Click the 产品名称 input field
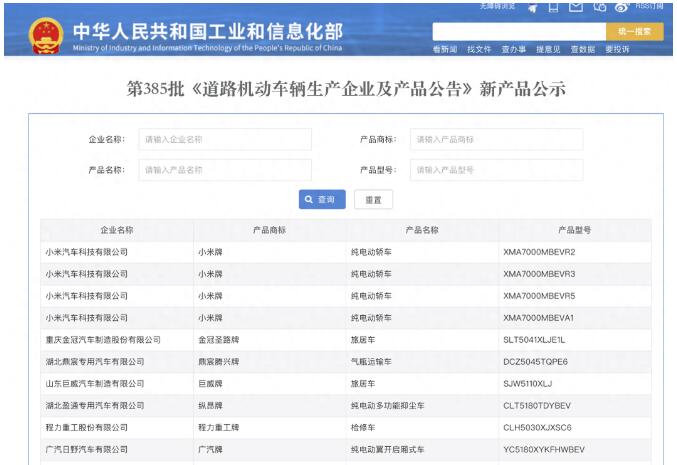Screen dimensions: 677x465 (225, 170)
